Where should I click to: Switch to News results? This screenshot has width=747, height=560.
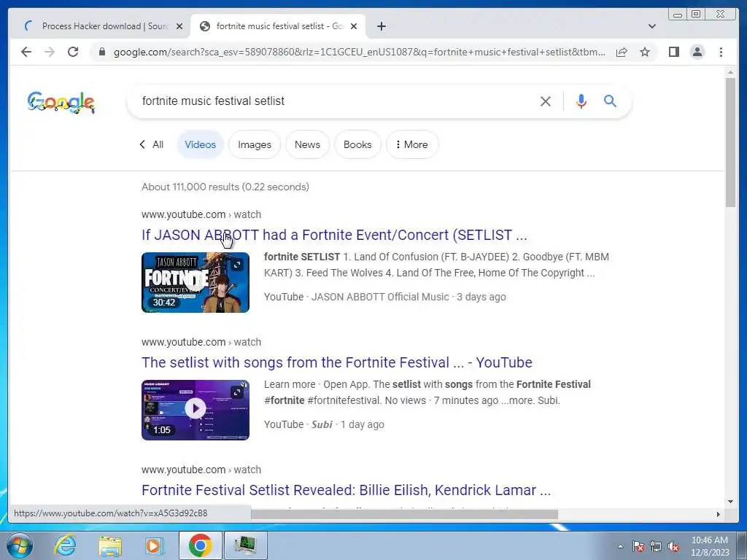(x=307, y=144)
